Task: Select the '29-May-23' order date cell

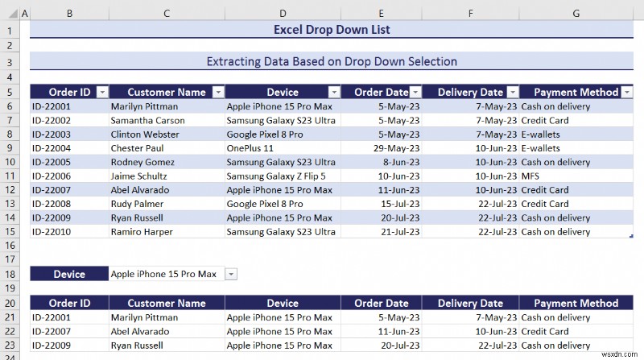Action: 381,148
